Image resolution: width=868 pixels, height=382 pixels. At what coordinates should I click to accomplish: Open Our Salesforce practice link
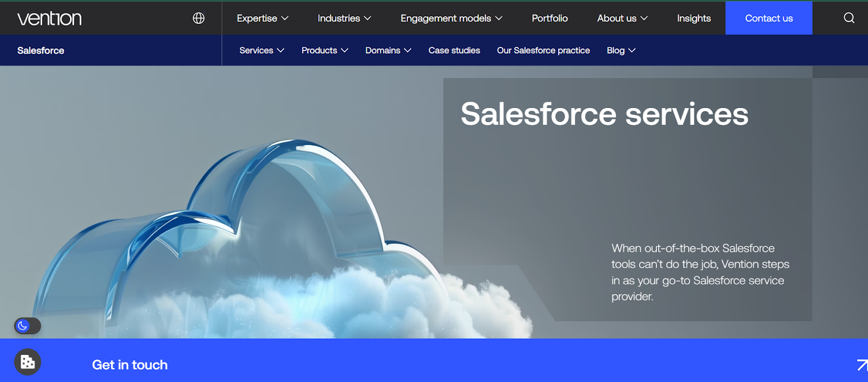[x=543, y=50]
